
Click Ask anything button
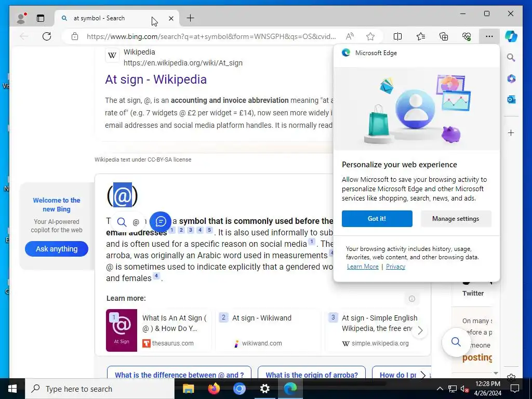(57, 249)
